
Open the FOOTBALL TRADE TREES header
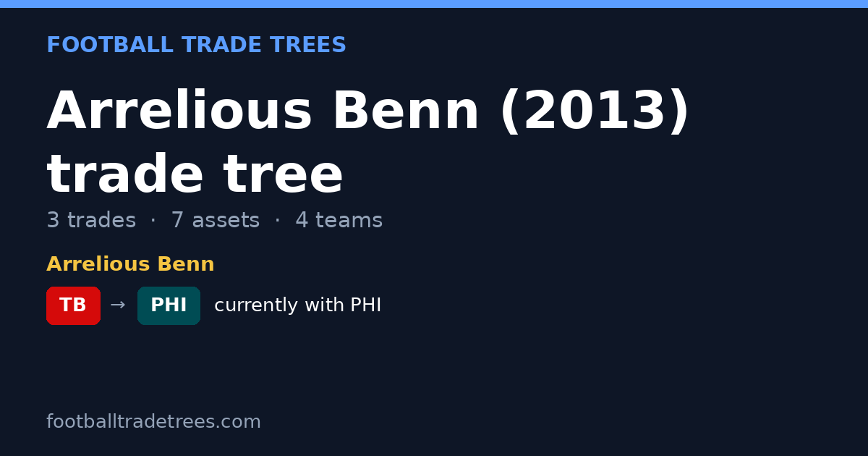point(196,46)
